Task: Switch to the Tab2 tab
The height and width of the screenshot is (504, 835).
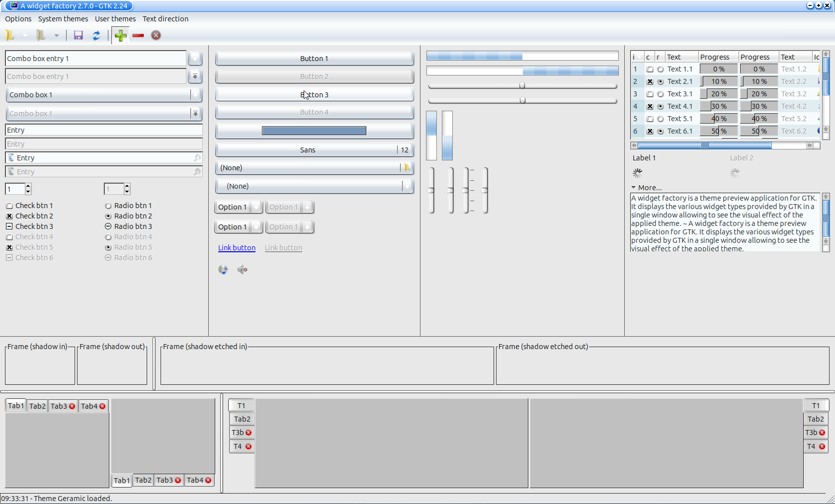Action: click(x=37, y=406)
